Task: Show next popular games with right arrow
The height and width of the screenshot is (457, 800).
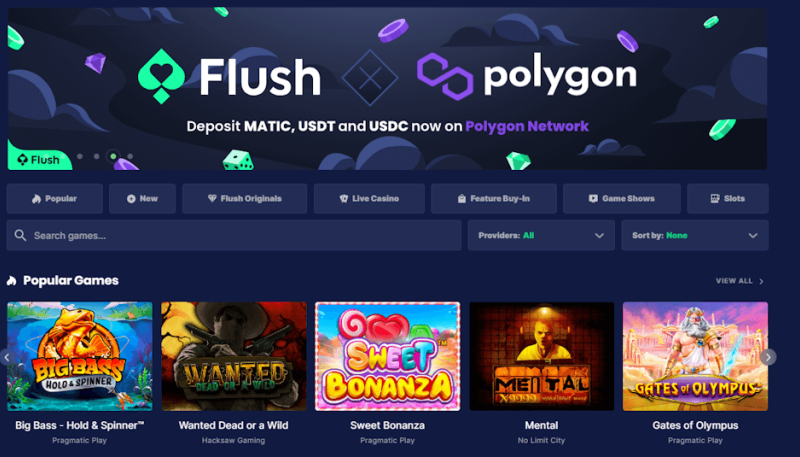Action: [x=768, y=357]
